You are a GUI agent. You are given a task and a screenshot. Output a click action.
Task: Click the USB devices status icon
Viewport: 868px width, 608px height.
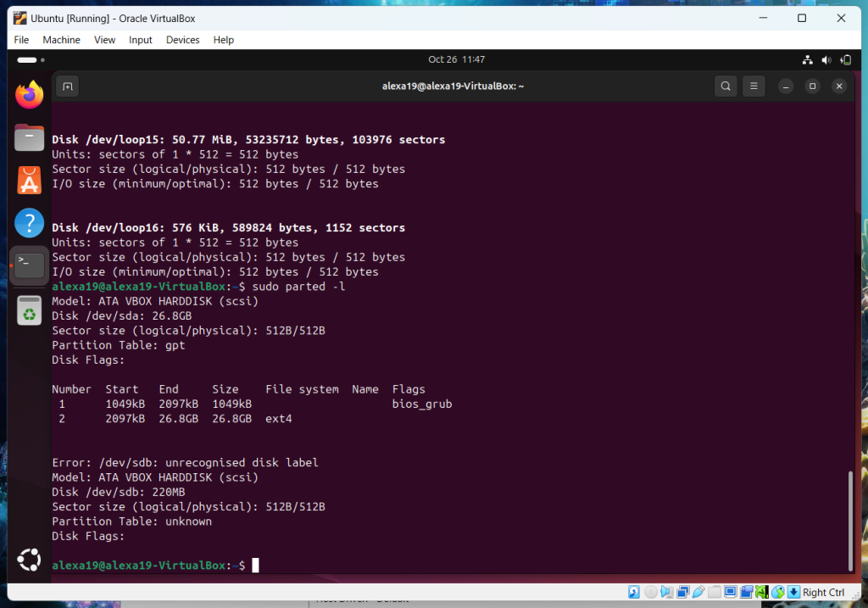(699, 592)
